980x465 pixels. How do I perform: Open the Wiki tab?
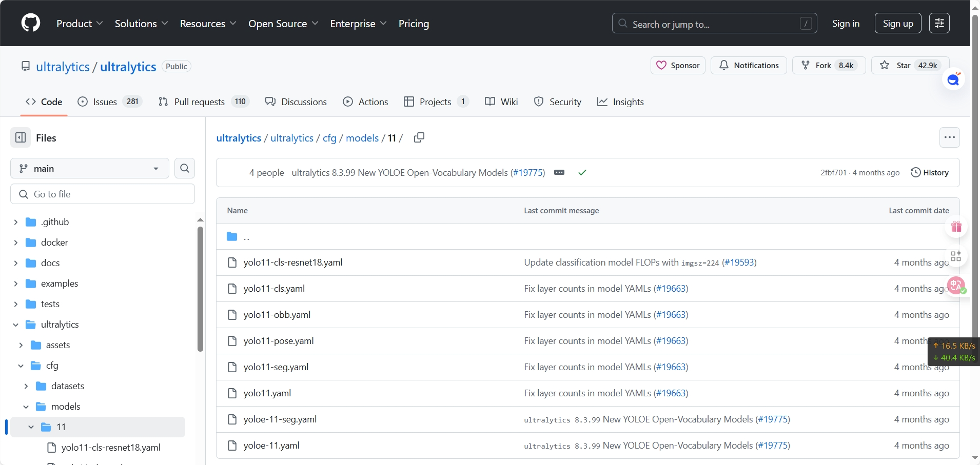501,102
